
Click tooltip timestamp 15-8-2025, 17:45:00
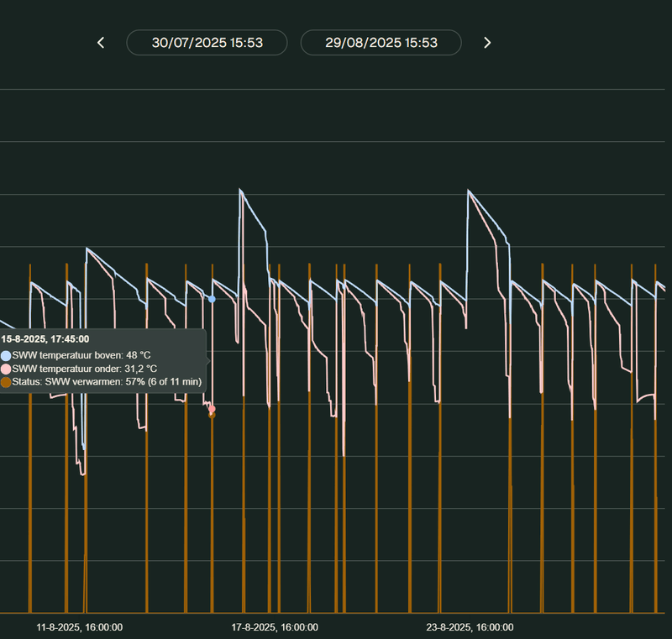[45, 339]
